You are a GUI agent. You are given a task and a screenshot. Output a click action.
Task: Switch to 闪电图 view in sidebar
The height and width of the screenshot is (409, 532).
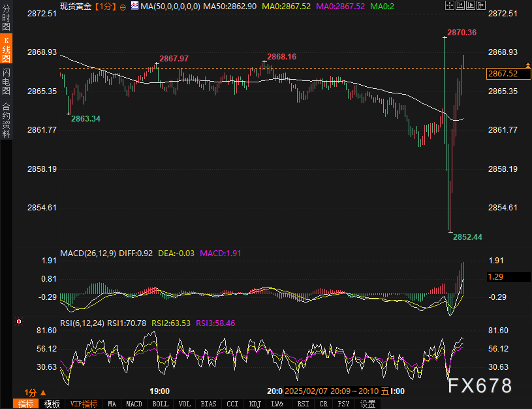pos(6,81)
